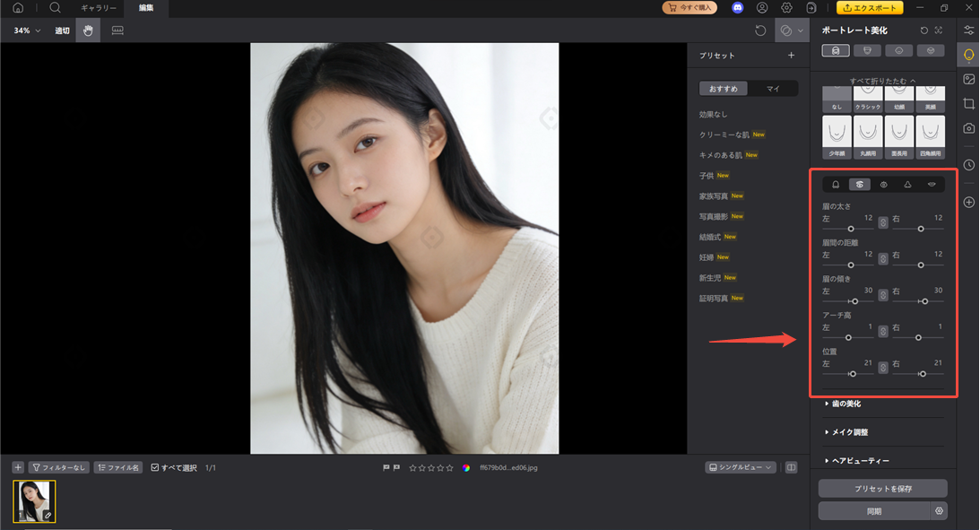Screen dimensions: 980x530
Task: Switch to the ギャラリー tab
Action: (98, 8)
